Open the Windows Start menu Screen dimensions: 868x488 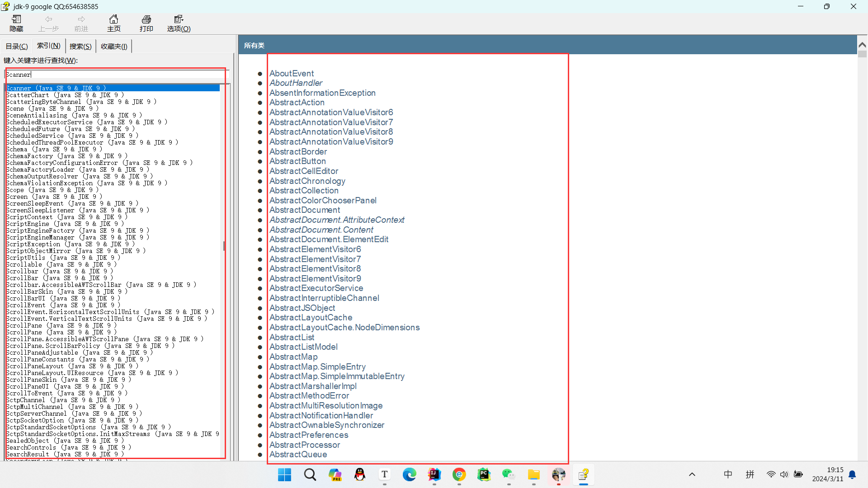coord(285,474)
